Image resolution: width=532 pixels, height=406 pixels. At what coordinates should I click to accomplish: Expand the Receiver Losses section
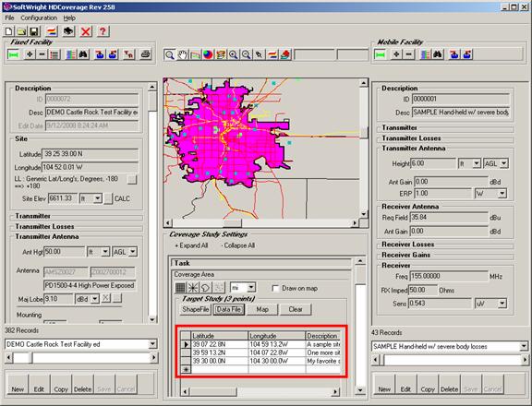pos(408,245)
